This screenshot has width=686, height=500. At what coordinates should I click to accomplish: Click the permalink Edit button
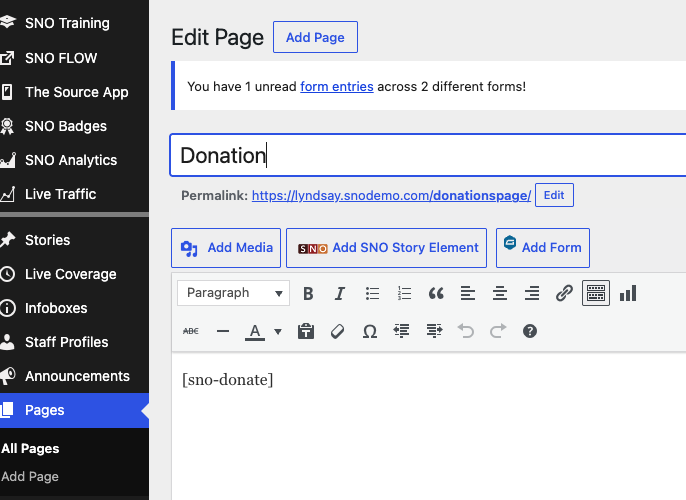554,195
